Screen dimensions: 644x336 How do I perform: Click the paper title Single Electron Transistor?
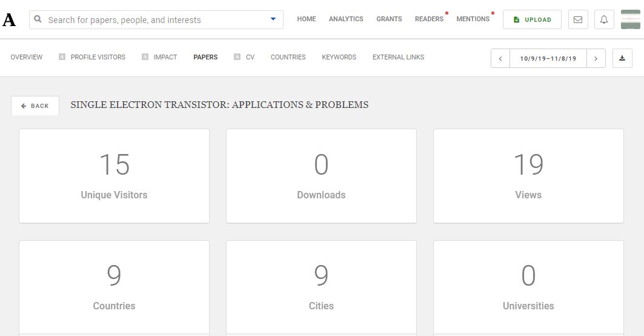(219, 105)
